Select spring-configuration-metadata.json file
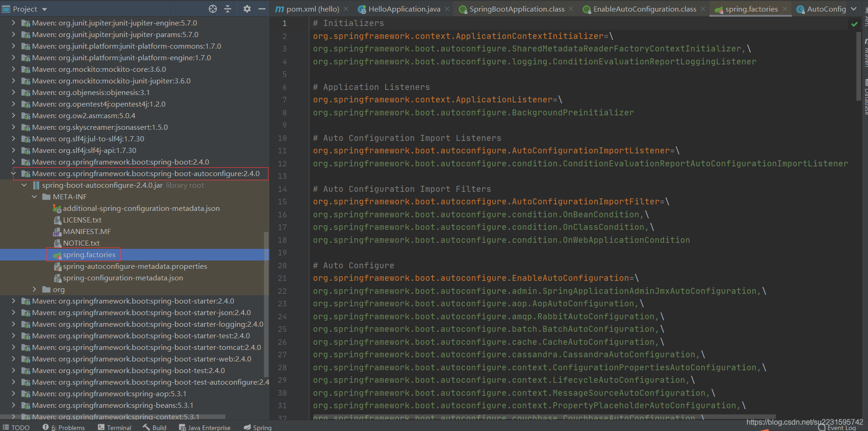 tap(123, 278)
